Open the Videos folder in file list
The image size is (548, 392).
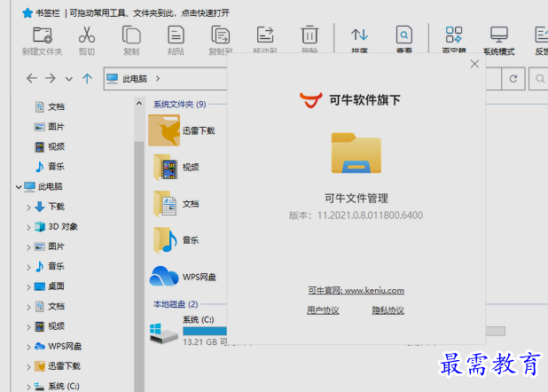pyautogui.click(x=176, y=167)
